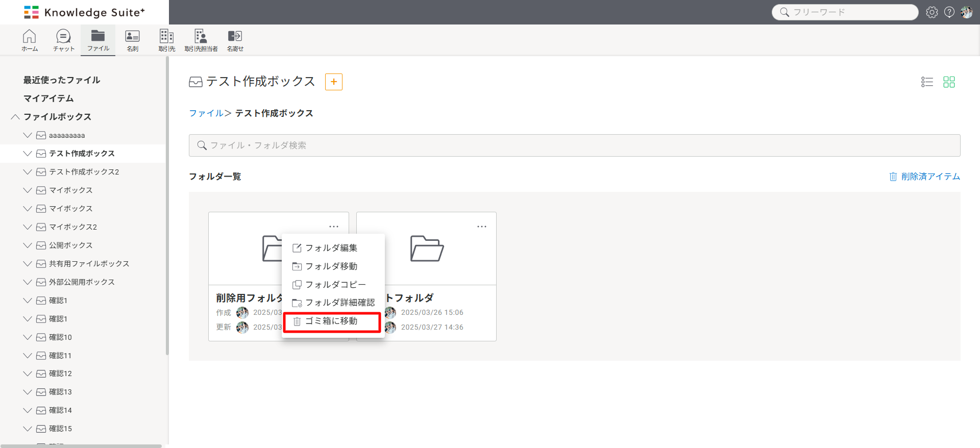Select 外部公開用ボックス in tree
This screenshot has height=448, width=980.
pos(82,282)
